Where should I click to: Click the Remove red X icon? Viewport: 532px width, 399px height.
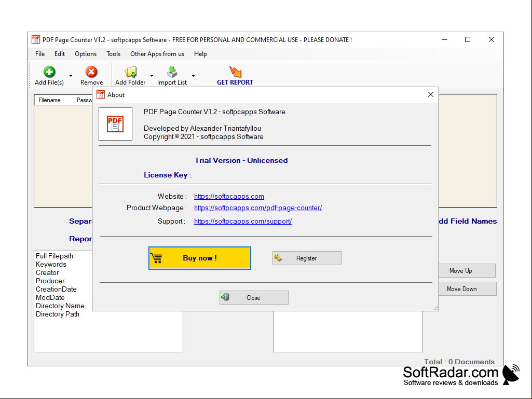[x=91, y=72]
